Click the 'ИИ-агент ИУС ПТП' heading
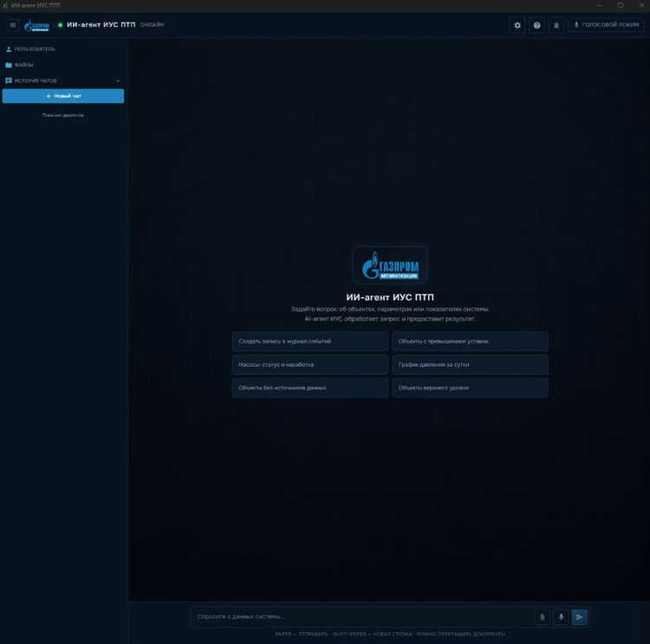650x644 pixels. [x=390, y=297]
